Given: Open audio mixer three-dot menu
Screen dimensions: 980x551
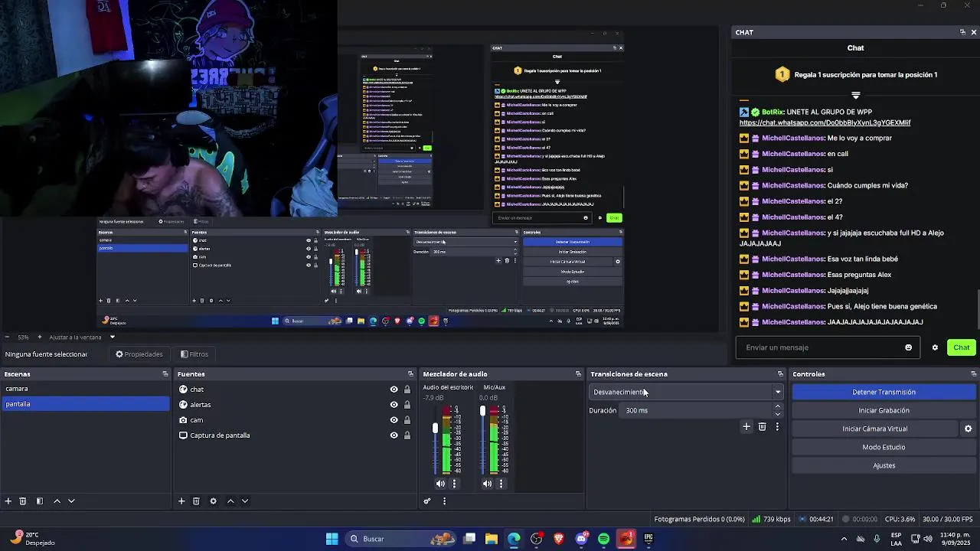Looking at the screenshot, I should coord(444,501).
